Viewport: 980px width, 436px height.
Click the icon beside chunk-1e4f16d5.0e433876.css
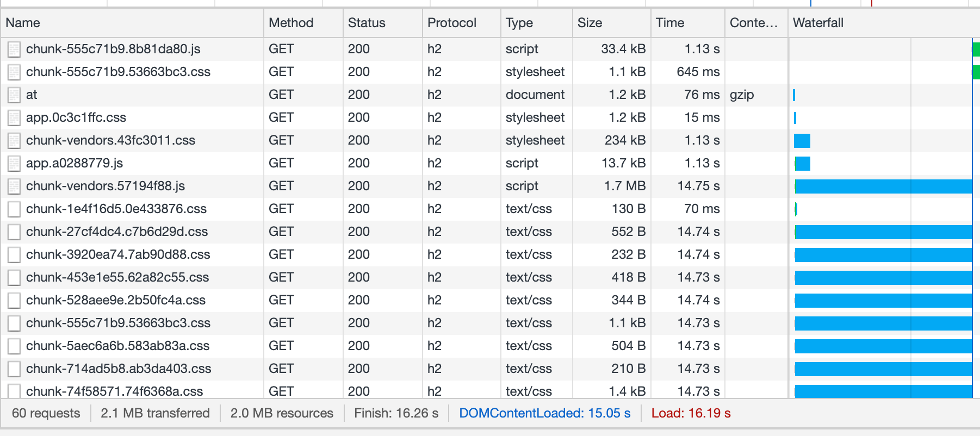click(x=14, y=209)
